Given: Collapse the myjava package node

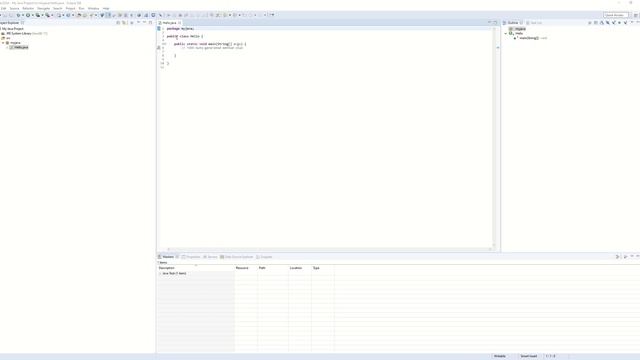Looking at the screenshot, I should pyautogui.click(x=3, y=43).
